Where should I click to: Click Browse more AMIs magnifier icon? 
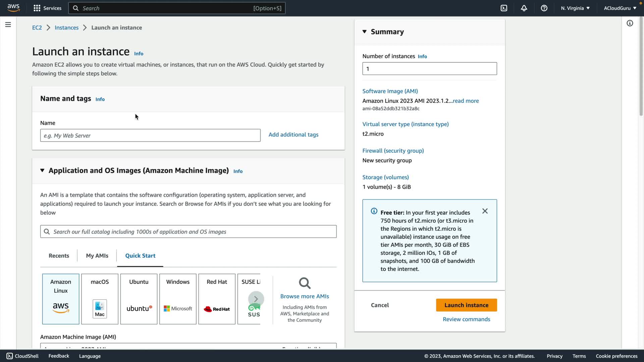(x=305, y=283)
